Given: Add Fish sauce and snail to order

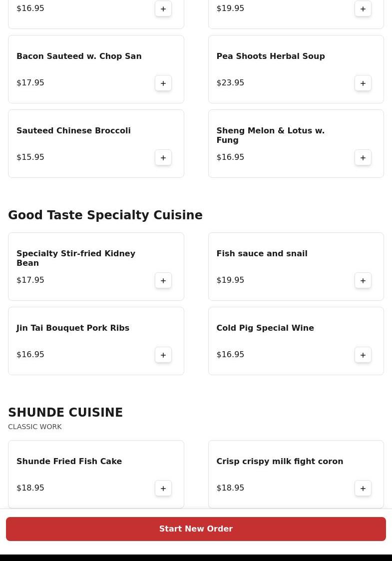Looking at the screenshot, I should point(363,280).
